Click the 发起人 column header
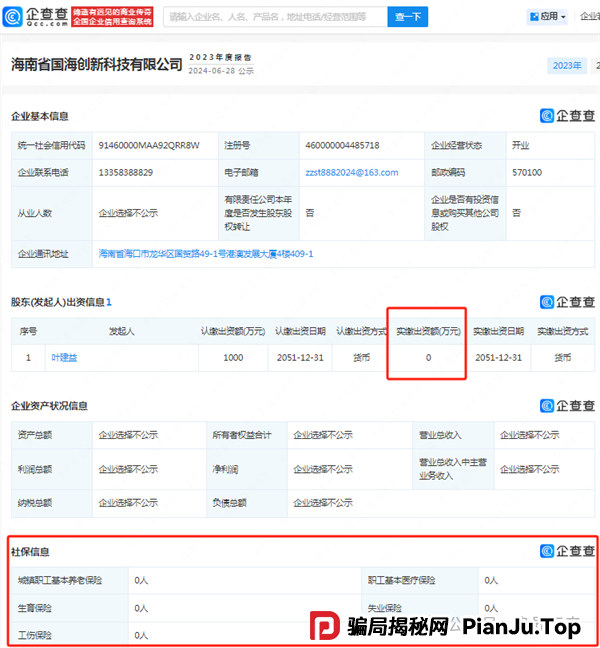 (121, 331)
